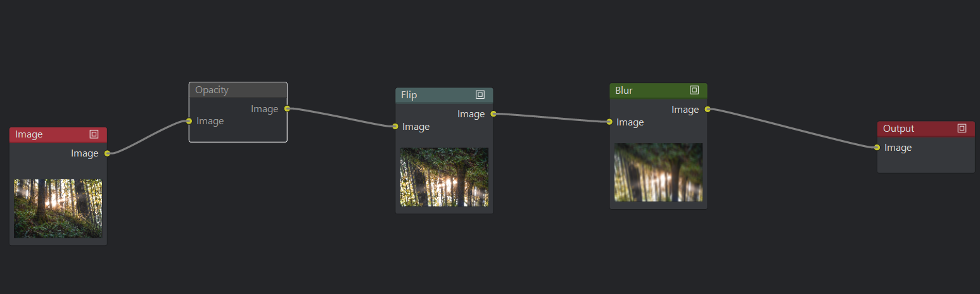Select the wire between Flip and Blur nodes
The width and height of the screenshot is (980, 294).
click(551, 118)
